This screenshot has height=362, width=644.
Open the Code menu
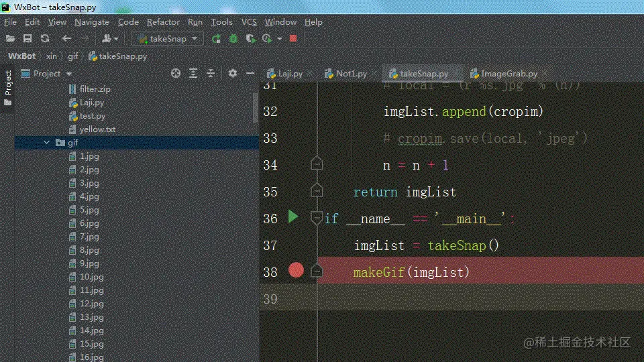coord(128,22)
